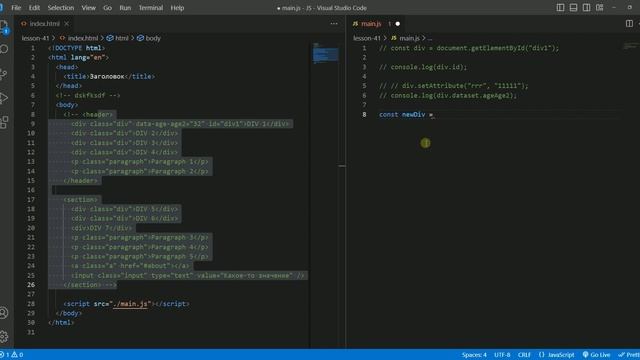
Task: Click minimap of index.html editor
Action: point(325,54)
